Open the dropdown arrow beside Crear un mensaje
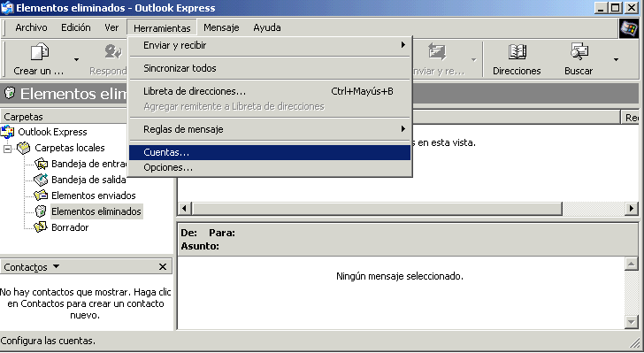 76,60
